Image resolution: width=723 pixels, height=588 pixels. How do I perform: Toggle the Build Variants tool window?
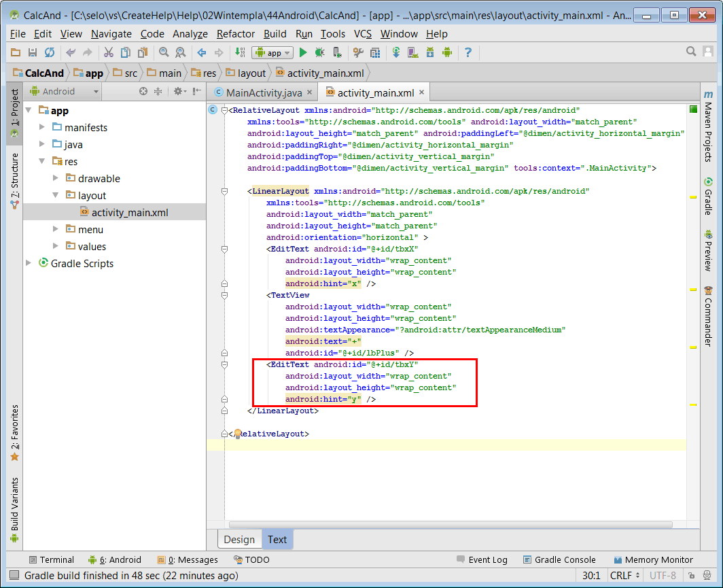coord(15,509)
